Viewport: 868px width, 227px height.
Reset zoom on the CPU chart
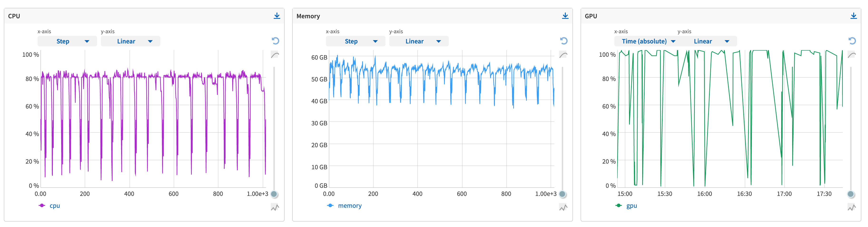[275, 41]
